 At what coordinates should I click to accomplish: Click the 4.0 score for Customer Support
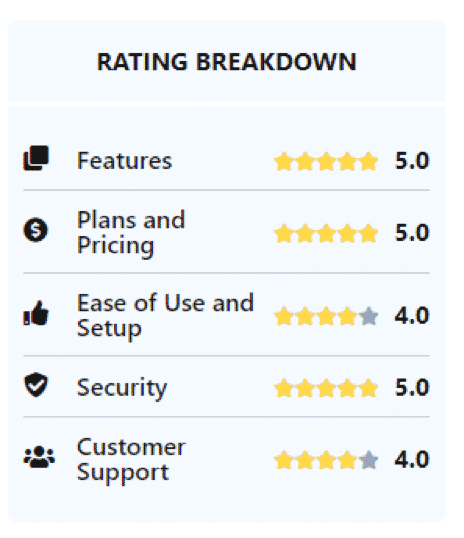[412, 460]
